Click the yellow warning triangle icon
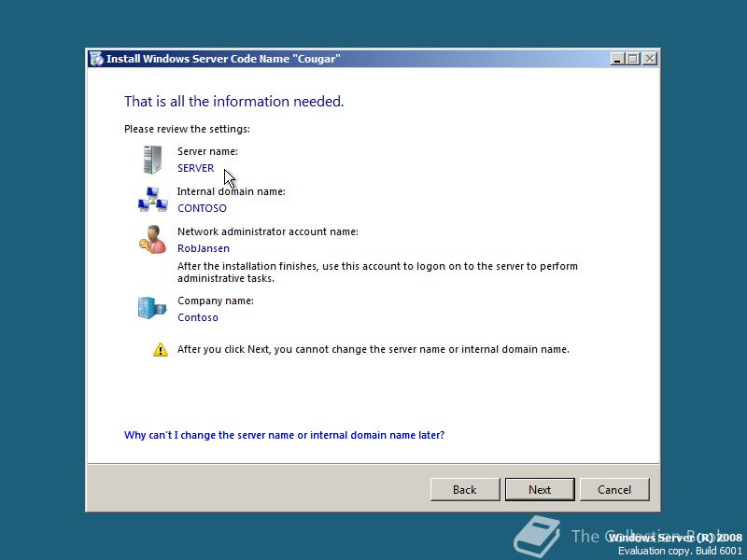This screenshot has width=747, height=560. pos(161,349)
